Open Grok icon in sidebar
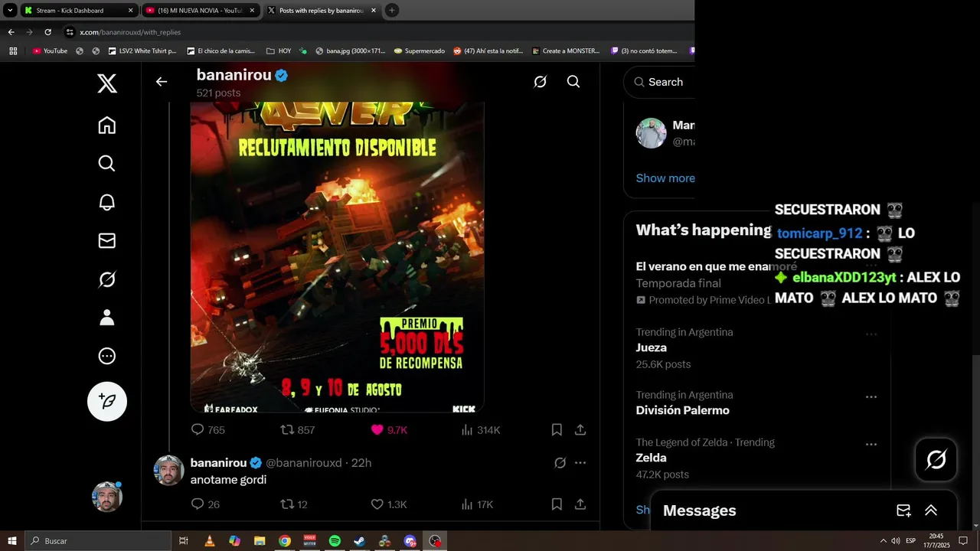The width and height of the screenshot is (980, 551). (x=107, y=279)
